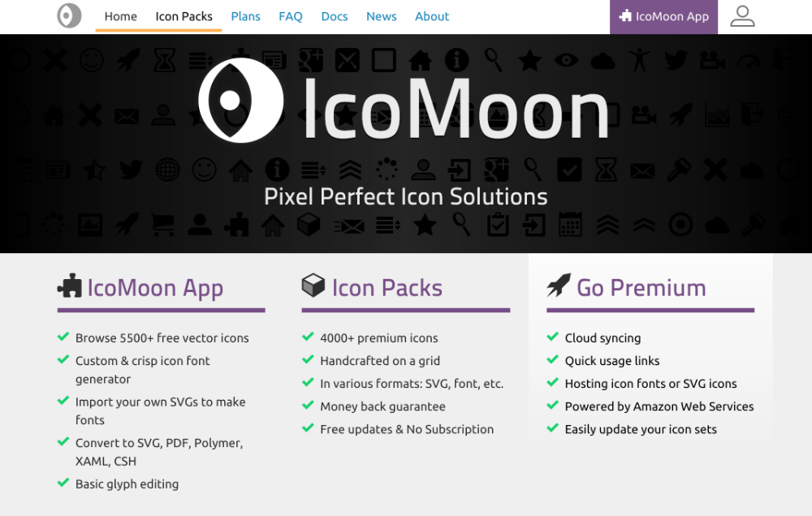The width and height of the screenshot is (812, 516).
Task: Click the IcoMoon logo in the top-left corner
Action: pyautogui.click(x=68, y=16)
